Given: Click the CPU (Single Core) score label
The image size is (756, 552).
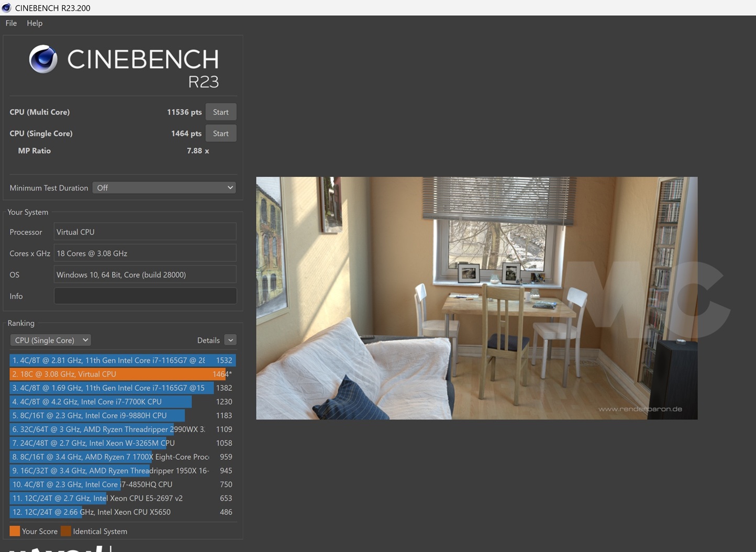Looking at the screenshot, I should click(41, 134).
